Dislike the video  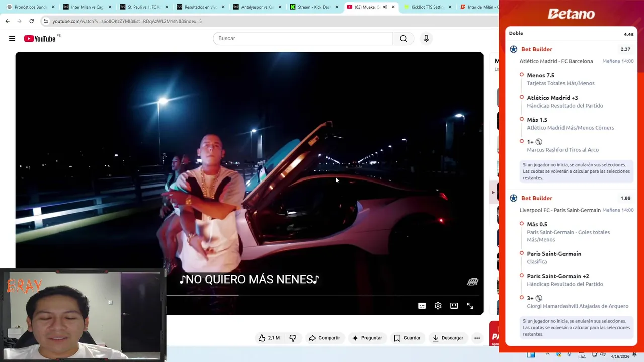[x=293, y=338]
